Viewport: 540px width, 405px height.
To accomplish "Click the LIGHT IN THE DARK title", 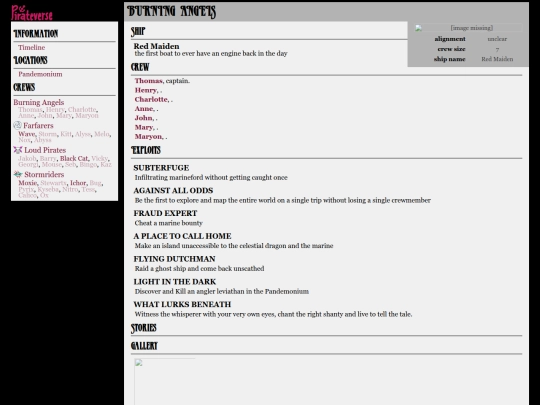I will pos(175,281).
